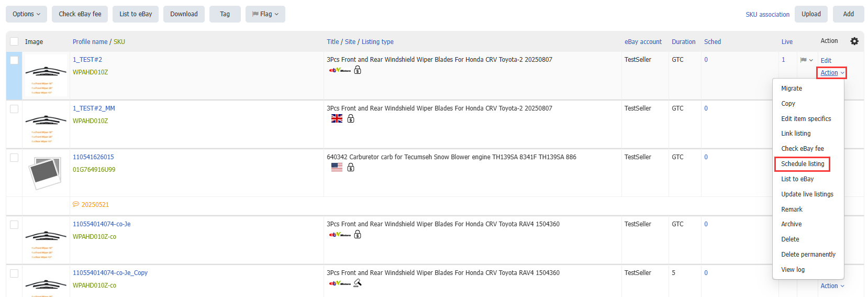
Task: Open the SKU association link
Action: tap(767, 15)
